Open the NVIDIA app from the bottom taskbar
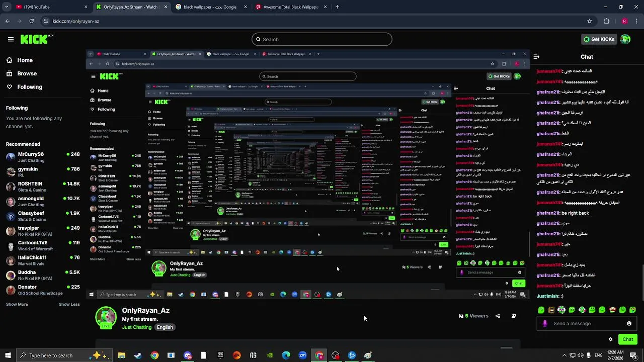The image size is (644, 362). click(270, 355)
